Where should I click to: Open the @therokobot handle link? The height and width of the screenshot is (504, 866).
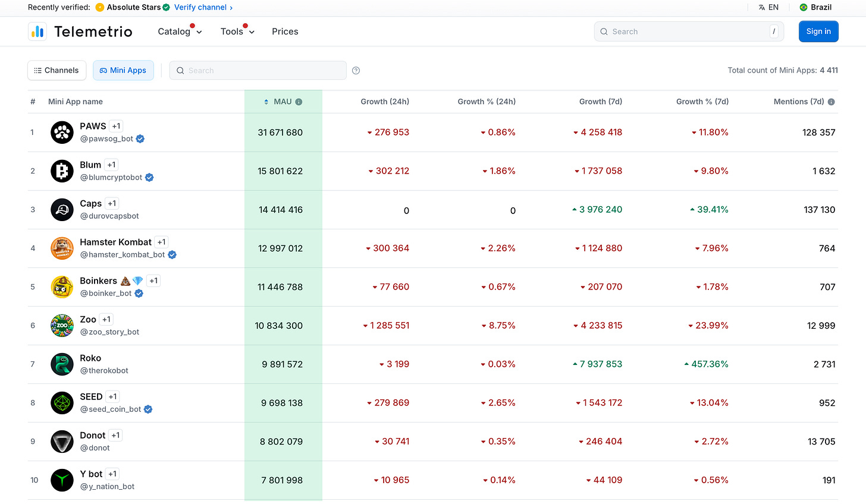click(104, 371)
